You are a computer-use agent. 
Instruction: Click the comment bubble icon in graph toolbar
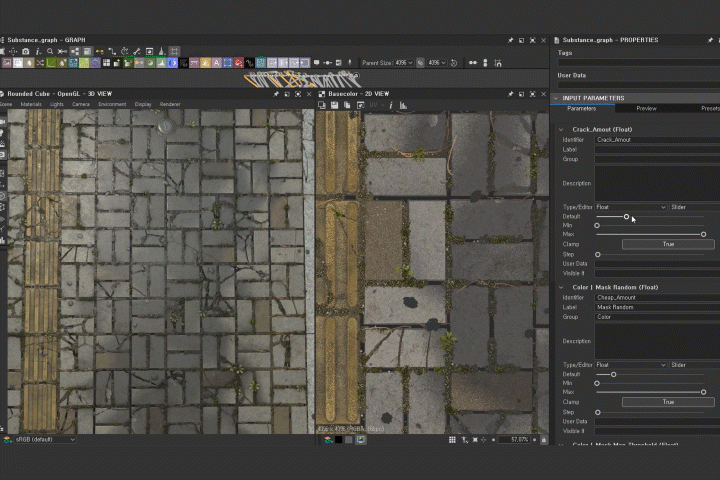coord(316,63)
